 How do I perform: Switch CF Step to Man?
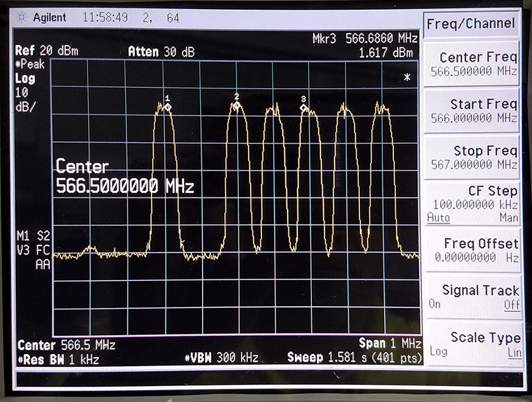tap(508, 217)
